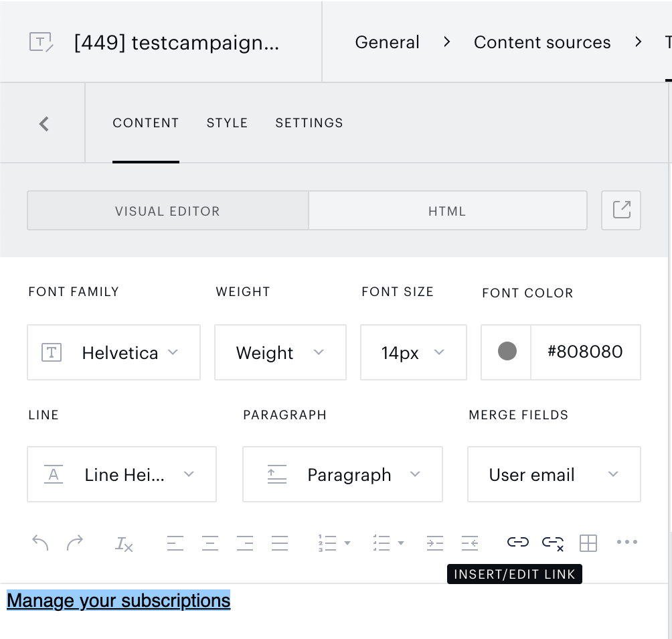Image resolution: width=672 pixels, height=639 pixels.
Task: Open the Helvetica font family dropdown
Action: point(114,352)
